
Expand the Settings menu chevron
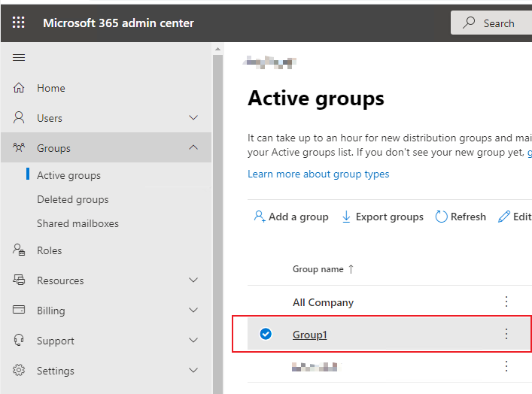[x=193, y=370]
